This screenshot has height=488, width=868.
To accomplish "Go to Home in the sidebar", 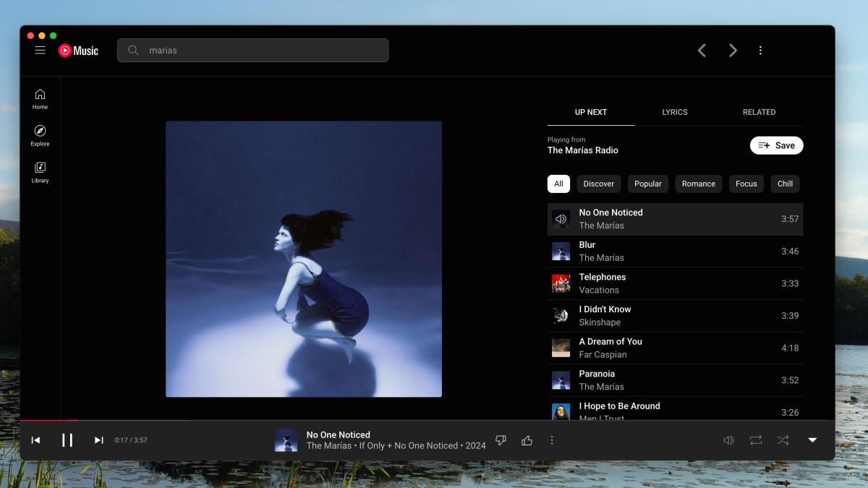I will click(40, 98).
